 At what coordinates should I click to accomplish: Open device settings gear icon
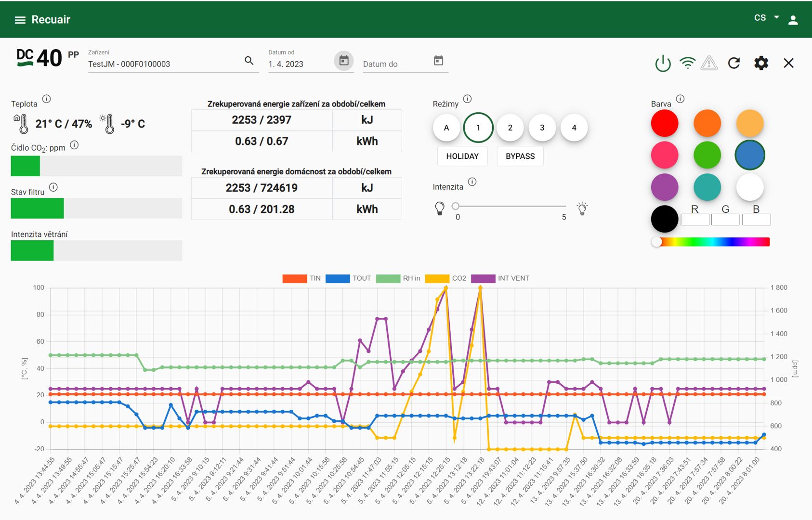point(761,63)
